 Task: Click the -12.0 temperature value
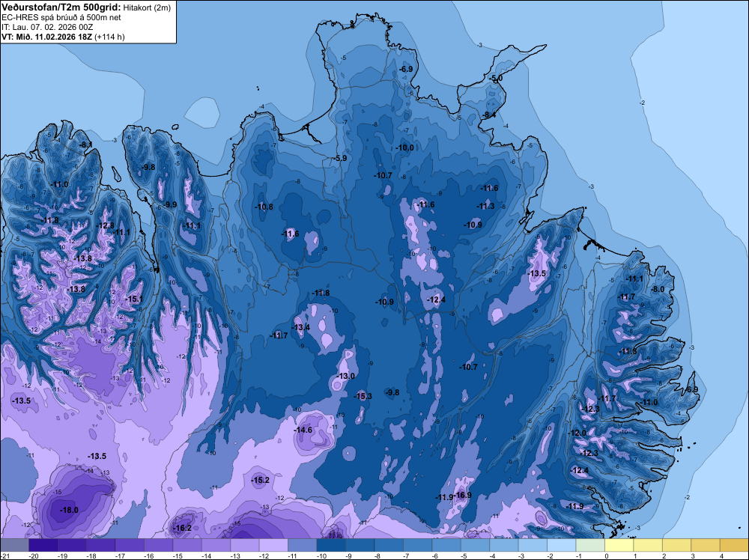[x=577, y=433]
